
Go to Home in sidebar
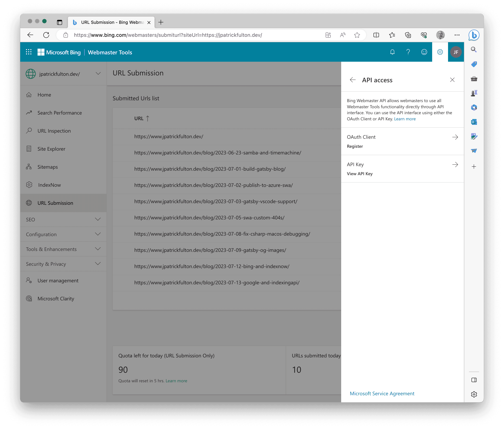[63, 95]
